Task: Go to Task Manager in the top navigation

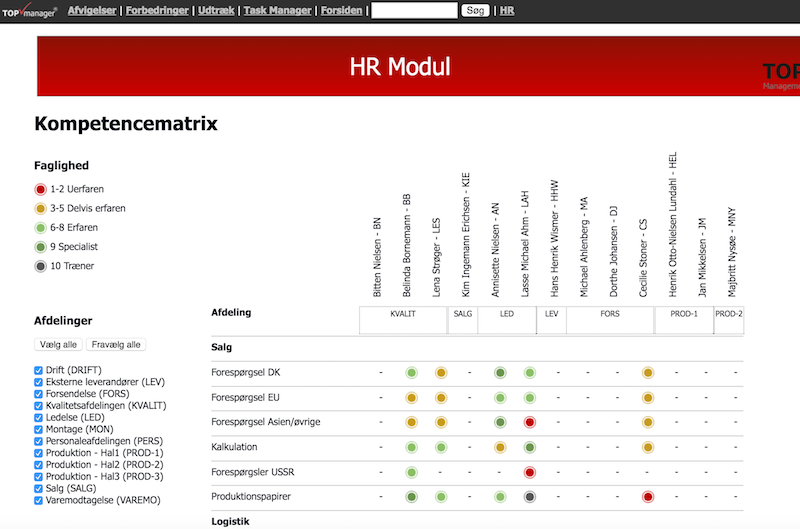Action: (x=277, y=10)
